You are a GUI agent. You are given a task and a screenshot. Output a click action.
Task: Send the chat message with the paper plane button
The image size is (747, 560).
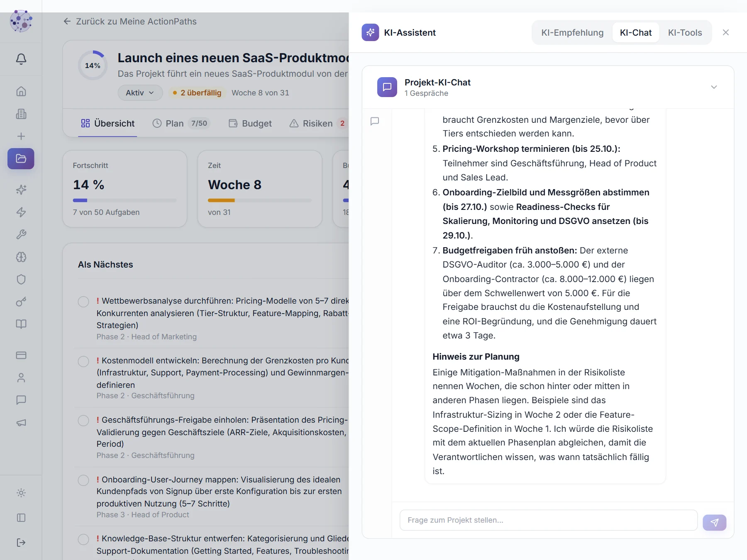point(714,522)
